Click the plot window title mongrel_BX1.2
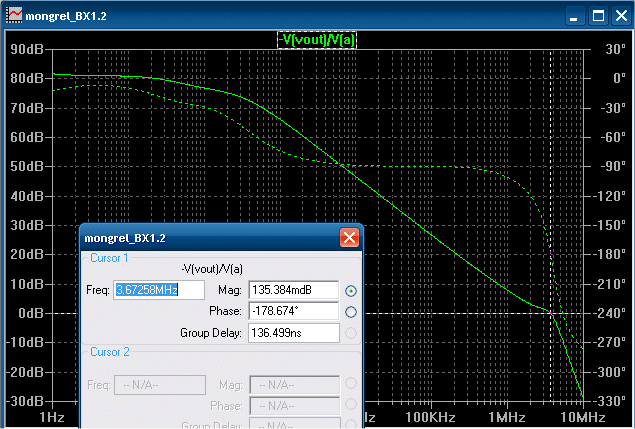635x429 pixels. click(66, 16)
